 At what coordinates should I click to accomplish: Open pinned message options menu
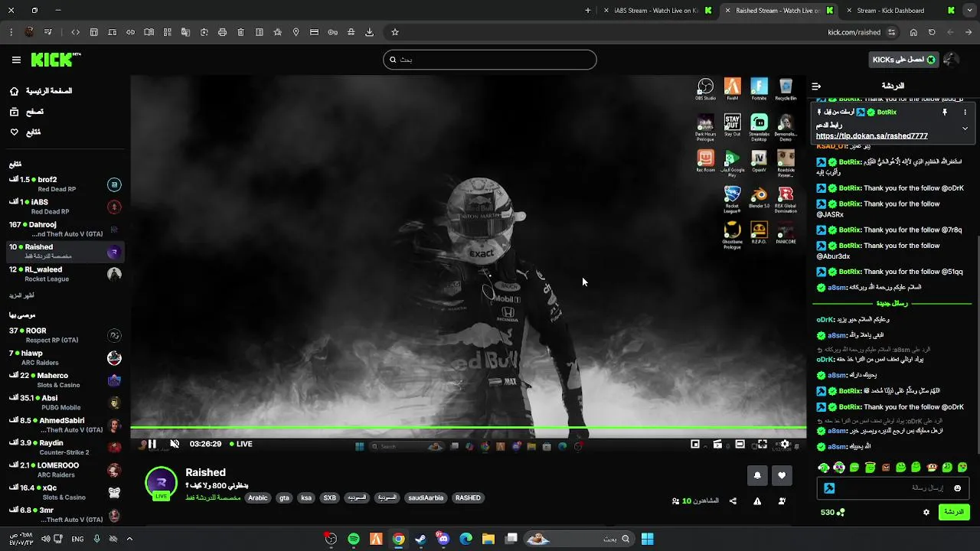click(965, 112)
